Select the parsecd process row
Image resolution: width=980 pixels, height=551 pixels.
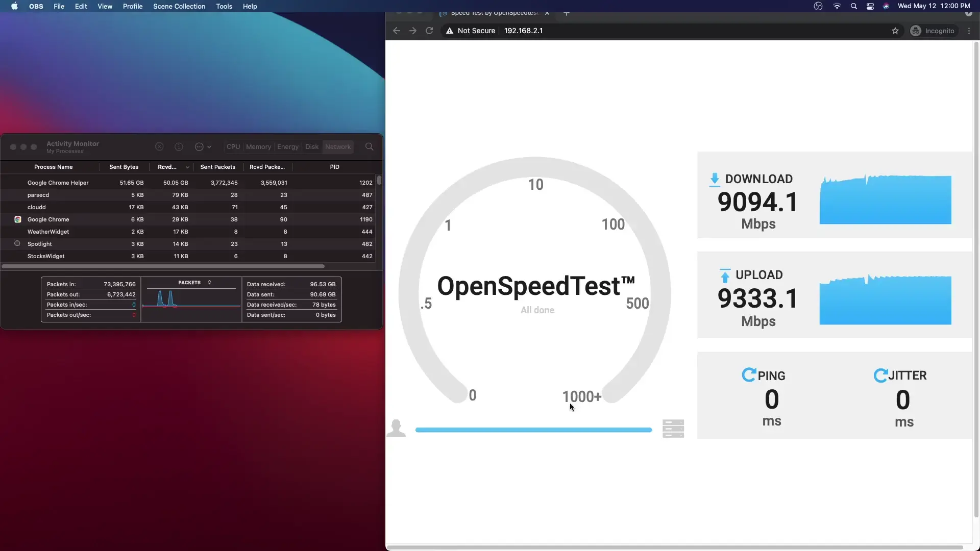[189, 195]
